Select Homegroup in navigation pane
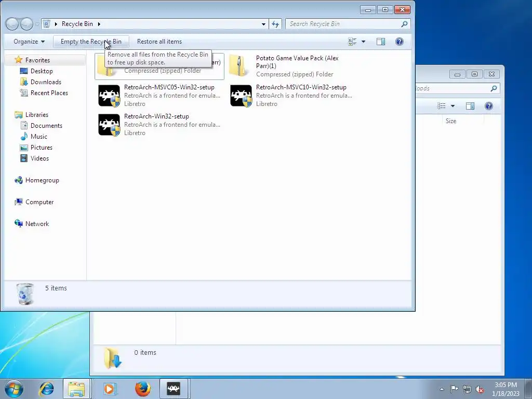The height and width of the screenshot is (399, 532). click(x=42, y=180)
